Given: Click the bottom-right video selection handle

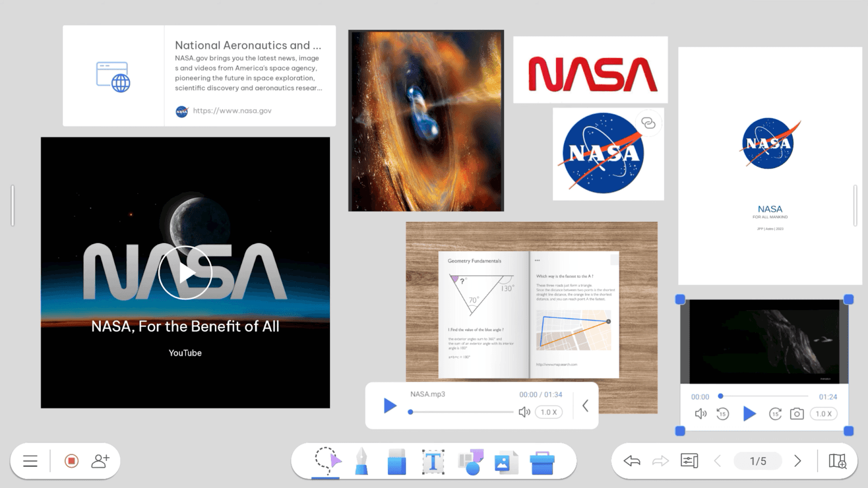Looking at the screenshot, I should [848, 431].
